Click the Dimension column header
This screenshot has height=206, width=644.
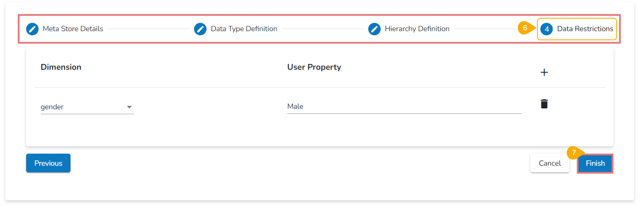(x=61, y=67)
